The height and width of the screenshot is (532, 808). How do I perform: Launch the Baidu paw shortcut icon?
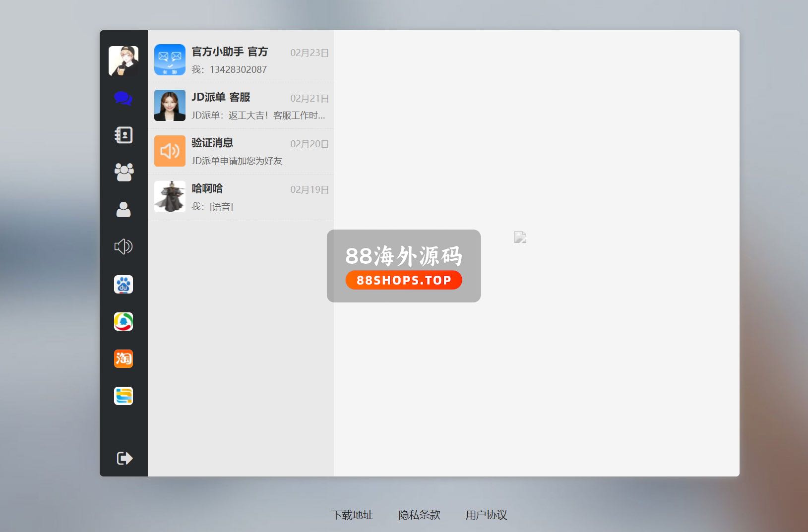[124, 285]
